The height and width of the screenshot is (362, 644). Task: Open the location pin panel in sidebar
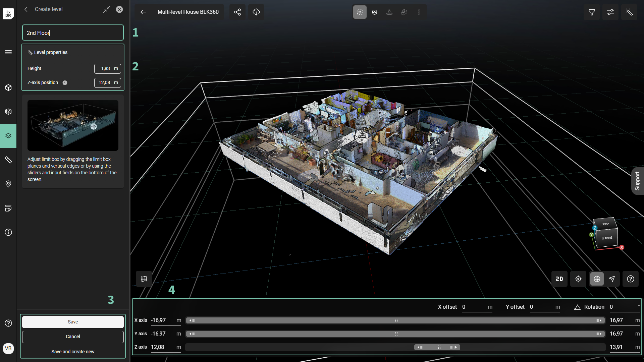8,184
